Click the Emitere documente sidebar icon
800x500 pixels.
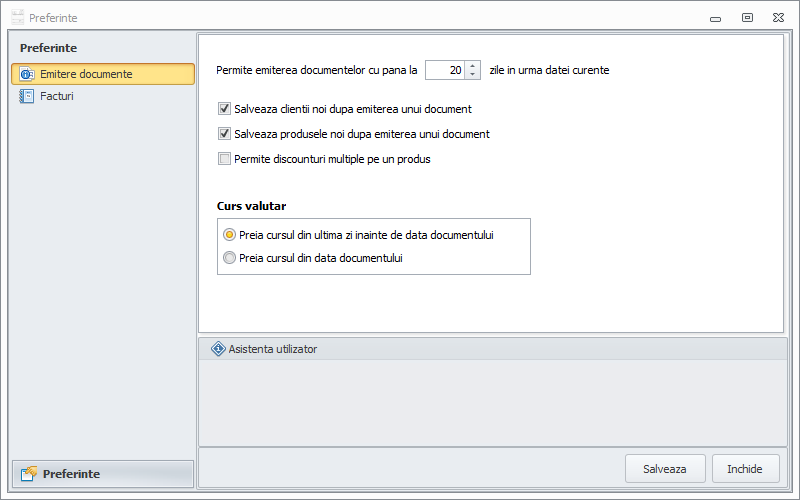(27, 74)
